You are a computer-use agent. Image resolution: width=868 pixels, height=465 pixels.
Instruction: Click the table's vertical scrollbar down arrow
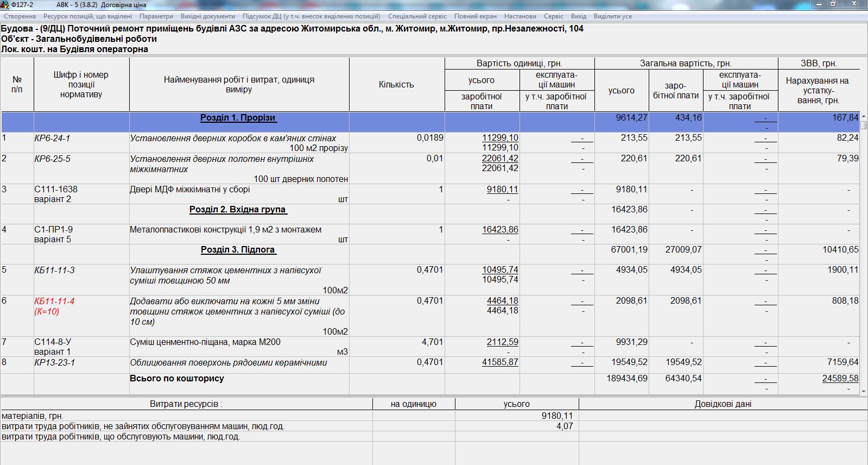(x=864, y=391)
